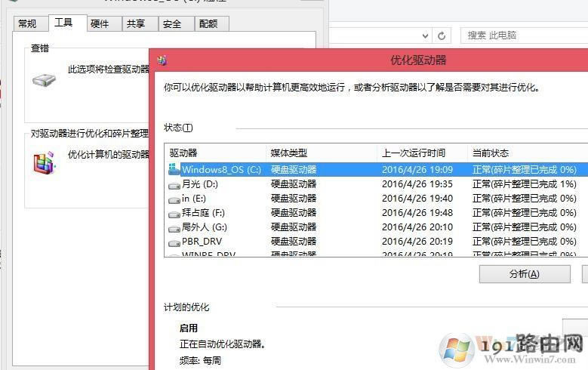Click the hard drive icon in 查错 section

(x=44, y=80)
